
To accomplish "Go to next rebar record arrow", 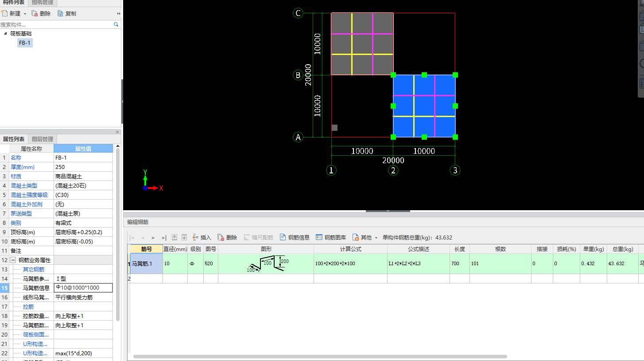I will click(x=153, y=238).
